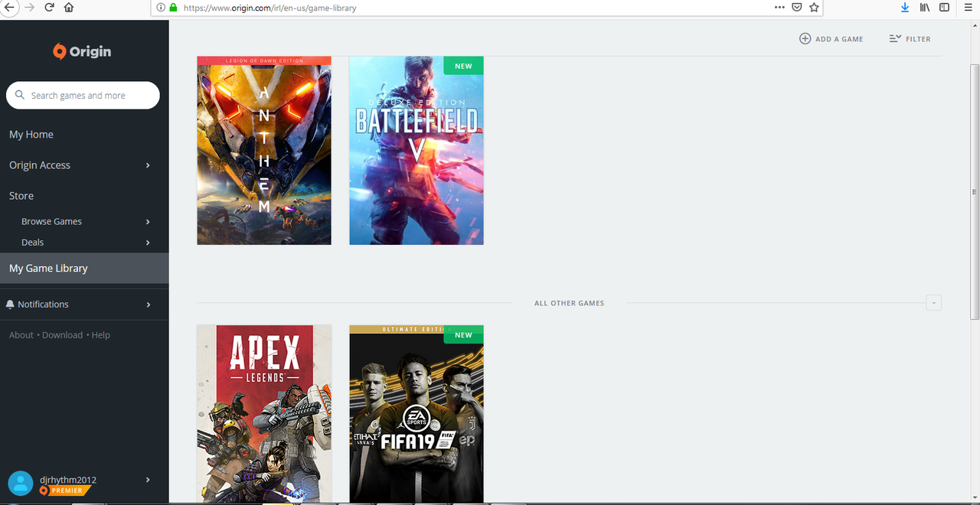Expand the Origin Access submenu arrow
Viewport: 980px width, 505px height.
click(148, 165)
